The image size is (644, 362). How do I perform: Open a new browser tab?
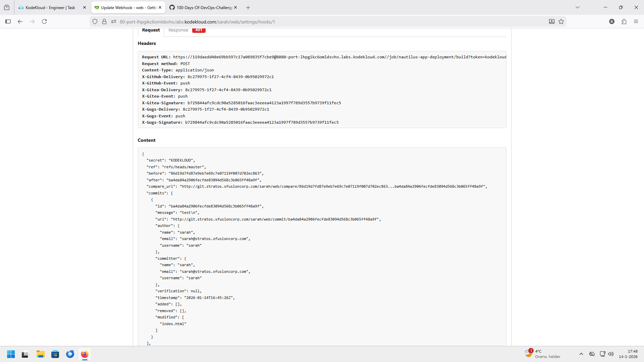tap(248, 7)
